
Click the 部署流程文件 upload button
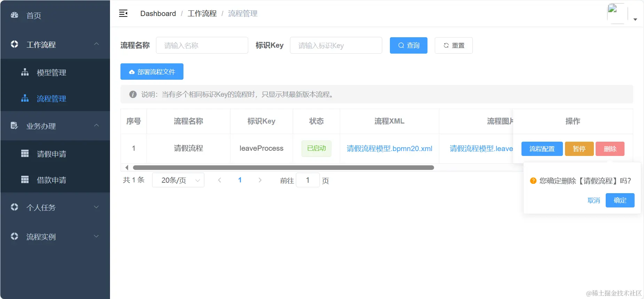pyautogui.click(x=152, y=72)
